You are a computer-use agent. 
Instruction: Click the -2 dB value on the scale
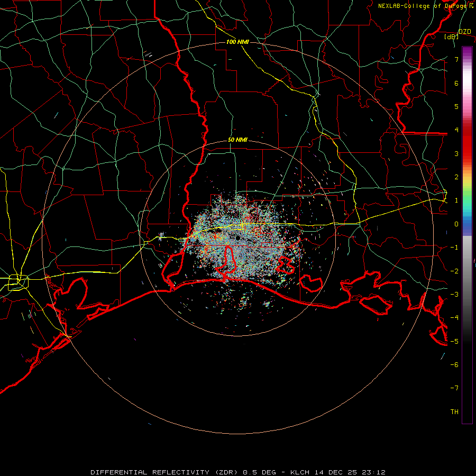point(454,271)
